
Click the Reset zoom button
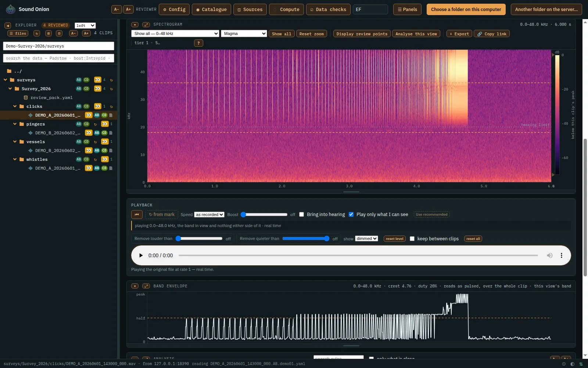click(312, 34)
